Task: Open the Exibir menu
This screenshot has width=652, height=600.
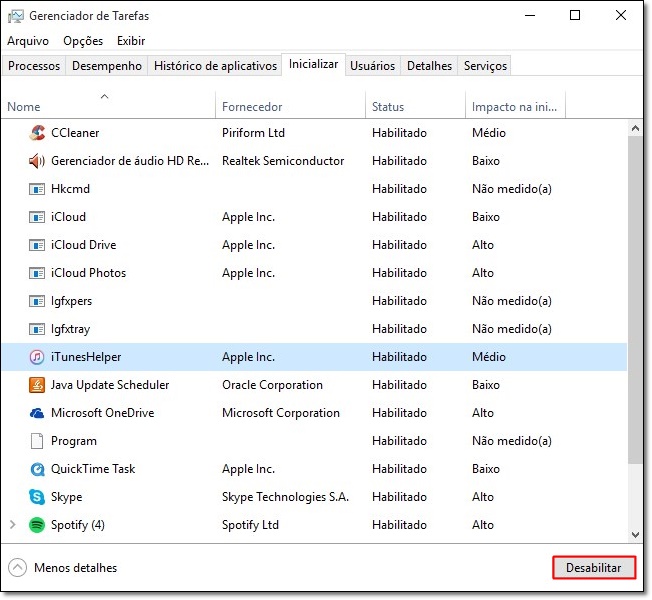Action: 131,41
